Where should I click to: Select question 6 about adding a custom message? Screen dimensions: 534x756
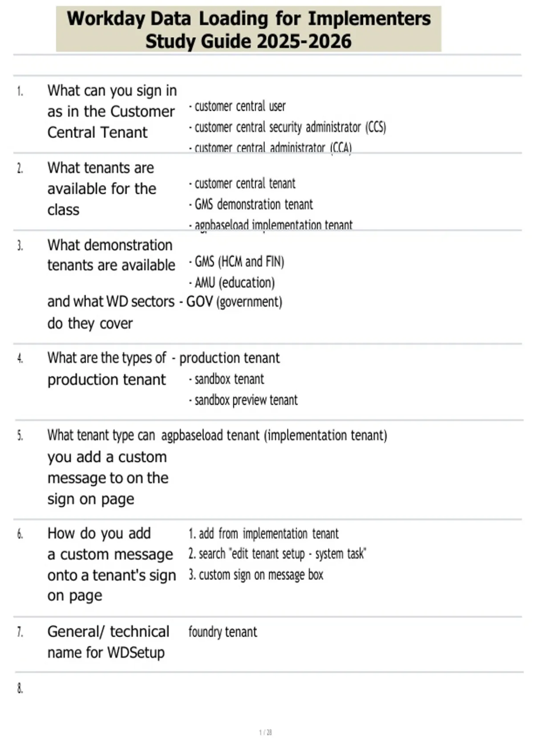pyautogui.click(x=112, y=564)
